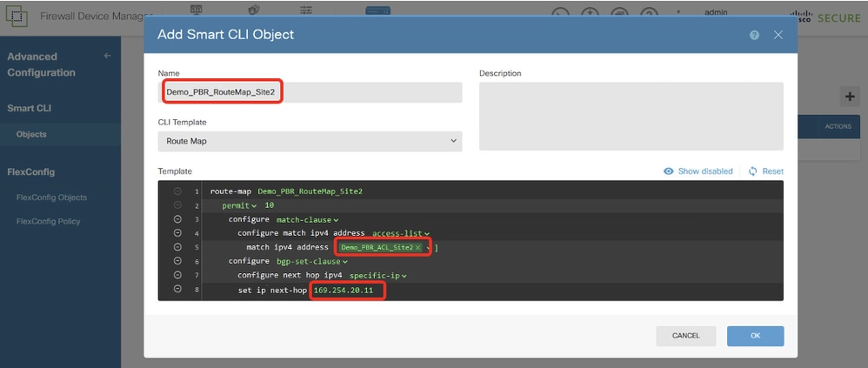Click the Cisco Secure logo

pyautogui.click(x=825, y=17)
